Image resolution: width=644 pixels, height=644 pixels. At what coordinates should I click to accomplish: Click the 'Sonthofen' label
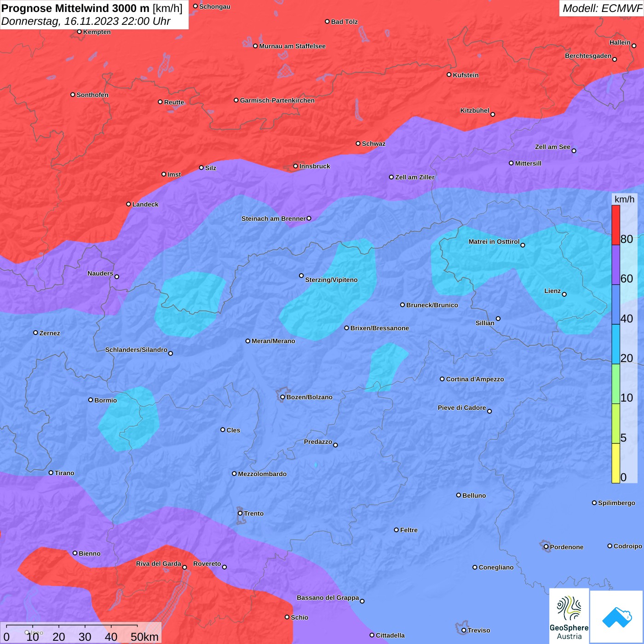pos(92,95)
